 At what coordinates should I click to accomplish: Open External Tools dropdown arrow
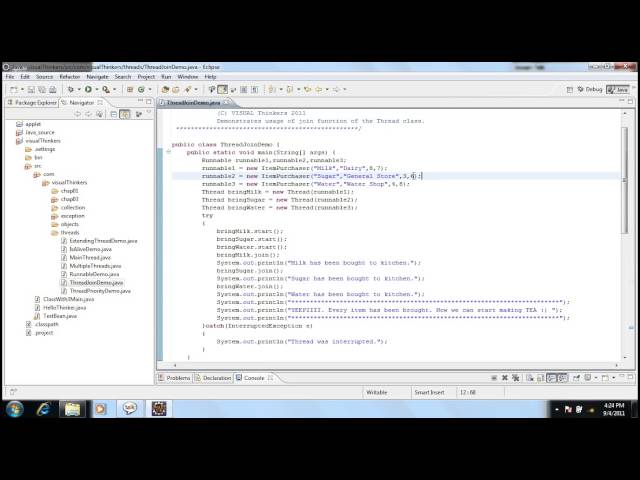115,89
